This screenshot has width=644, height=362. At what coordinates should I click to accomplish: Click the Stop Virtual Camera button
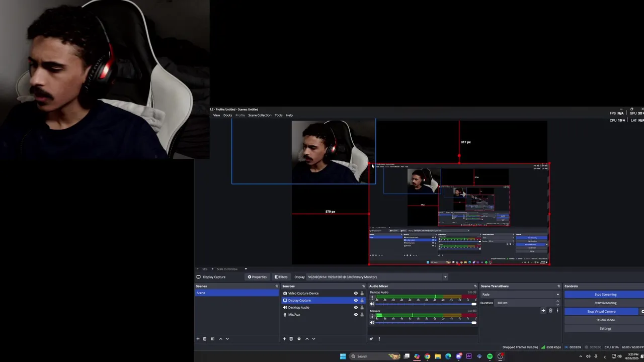point(601,312)
